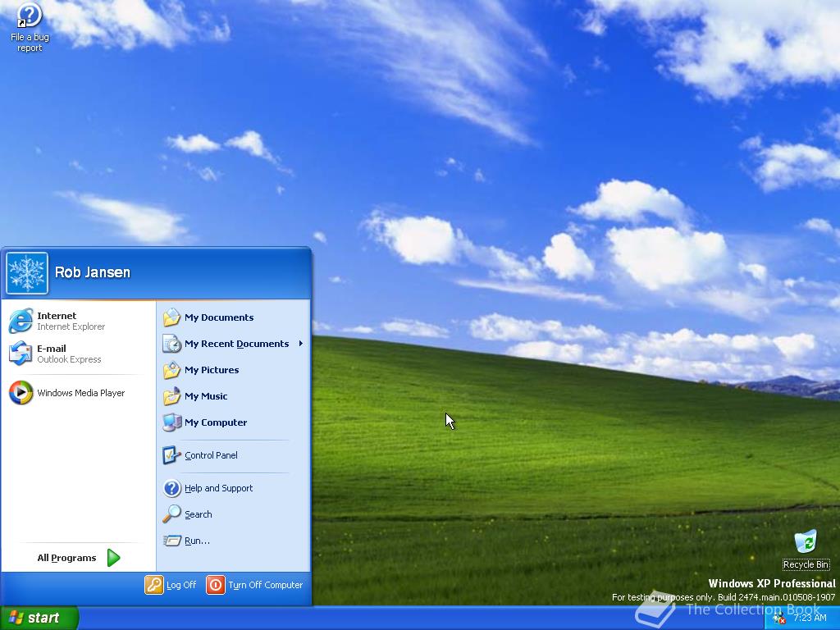
Task: Open the My Recent Documents label
Action: (237, 344)
